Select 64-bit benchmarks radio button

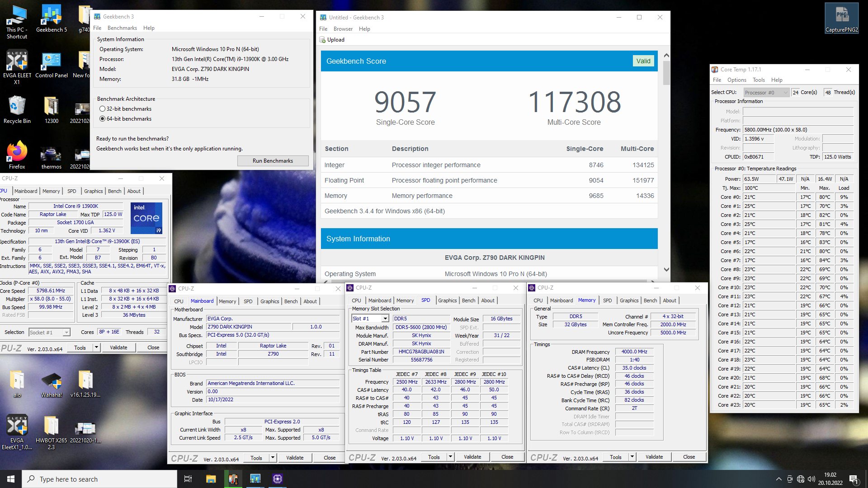[103, 119]
